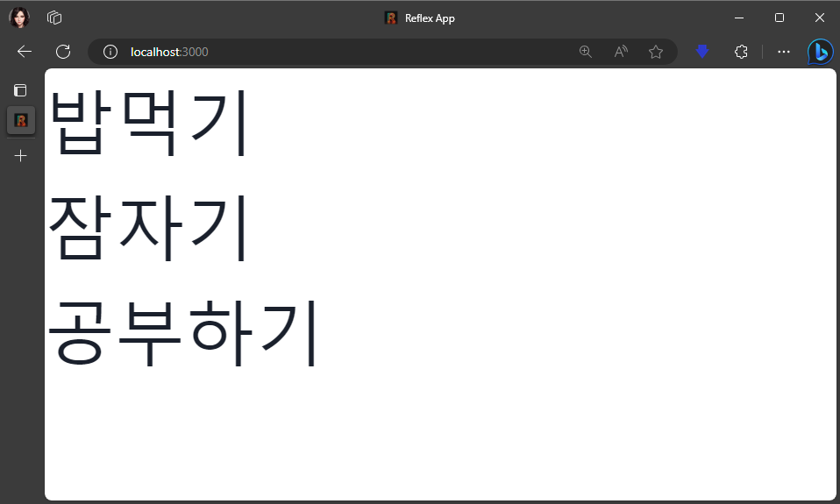Switch to the Reflex App vertical tab
Screen dimensions: 840x504
click(21, 120)
